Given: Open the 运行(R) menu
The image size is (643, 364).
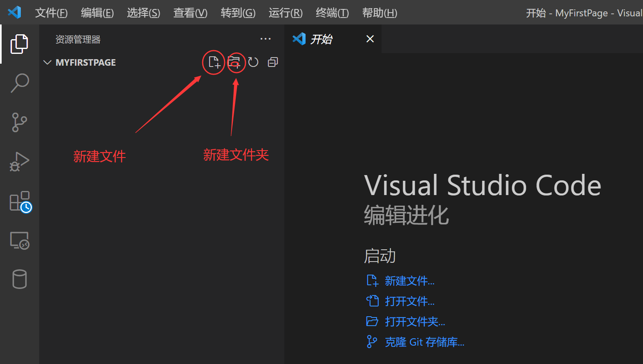Looking at the screenshot, I should [286, 13].
